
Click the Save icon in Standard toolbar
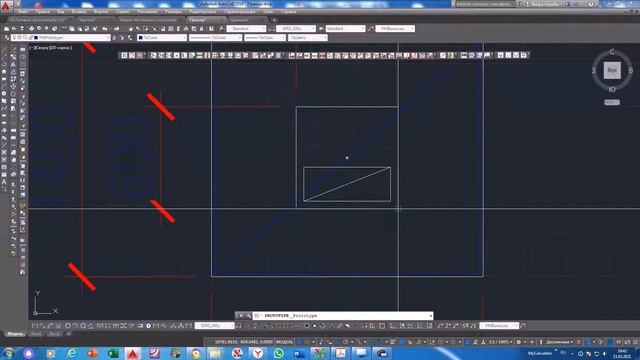[x=22, y=29]
